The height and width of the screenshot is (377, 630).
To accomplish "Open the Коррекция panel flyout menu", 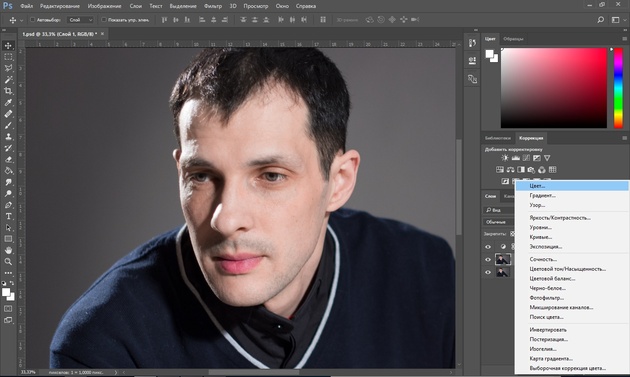I will [624, 138].
